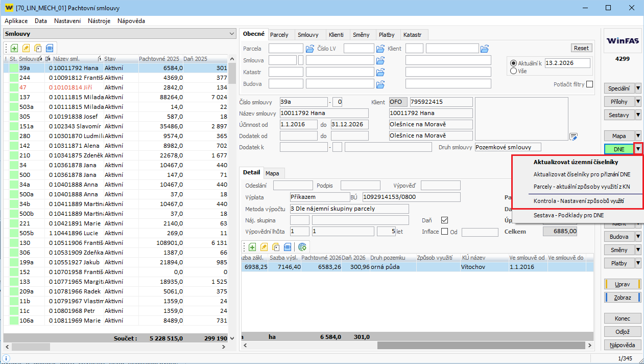Image resolution: width=644 pixels, height=364 pixels.
Task: Open the dropdown arrow next to Sestavy
Action: [x=638, y=115]
